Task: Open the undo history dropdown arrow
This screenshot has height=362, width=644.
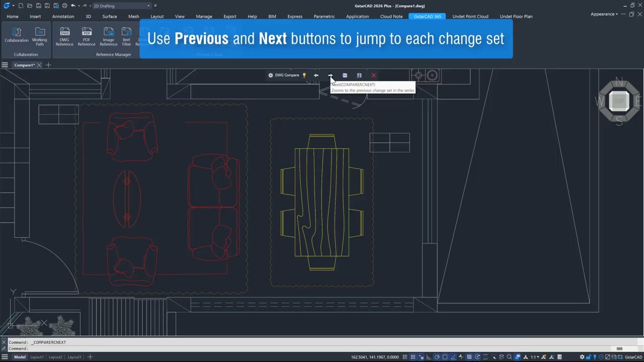Action: [x=78, y=6]
